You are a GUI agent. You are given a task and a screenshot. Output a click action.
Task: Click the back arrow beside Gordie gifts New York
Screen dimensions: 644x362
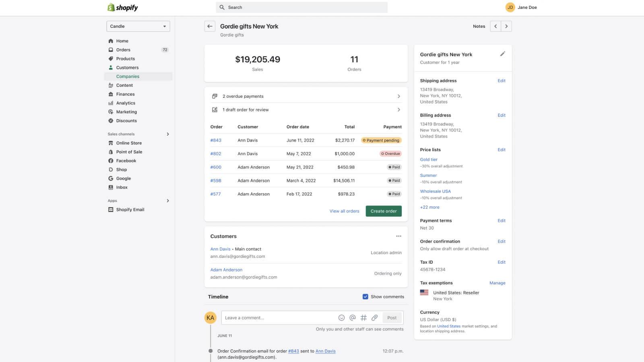coord(210,26)
